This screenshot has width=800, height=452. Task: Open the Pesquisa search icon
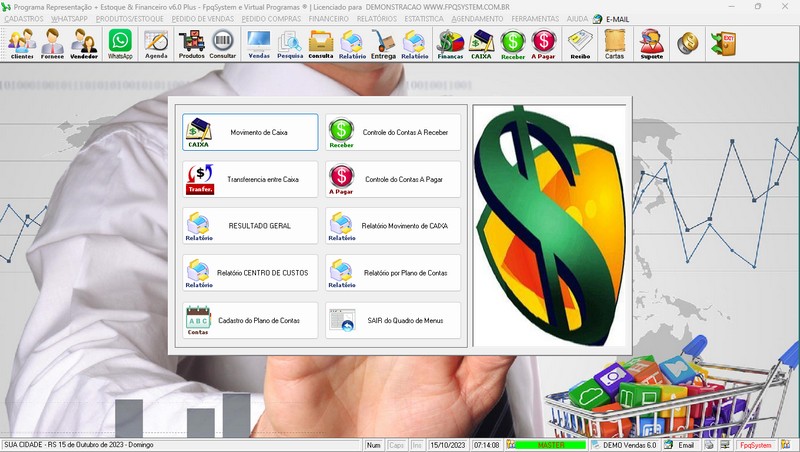(290, 44)
